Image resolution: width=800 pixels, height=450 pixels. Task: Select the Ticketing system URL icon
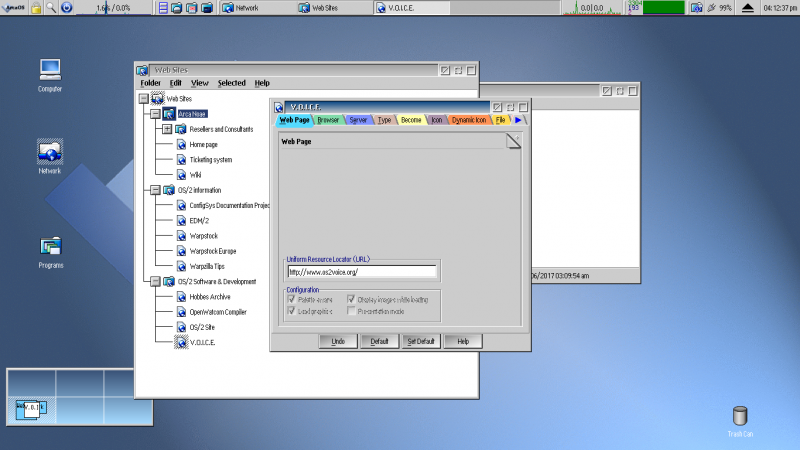tap(181, 160)
